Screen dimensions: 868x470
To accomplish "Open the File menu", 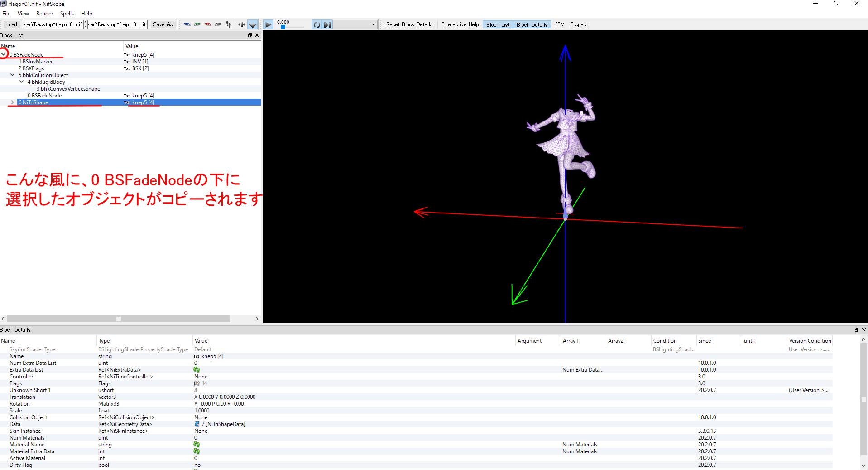I will tap(6, 14).
